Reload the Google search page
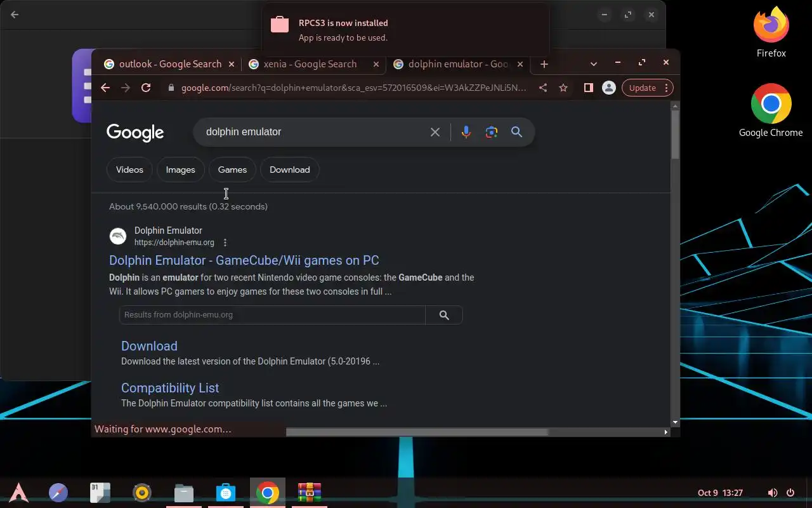This screenshot has width=812, height=508. [x=146, y=88]
